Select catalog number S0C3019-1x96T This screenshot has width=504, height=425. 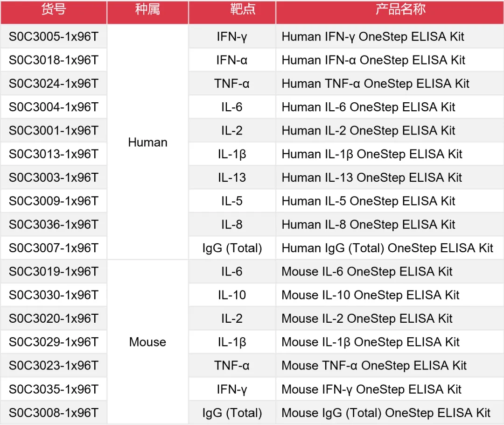click(x=54, y=272)
